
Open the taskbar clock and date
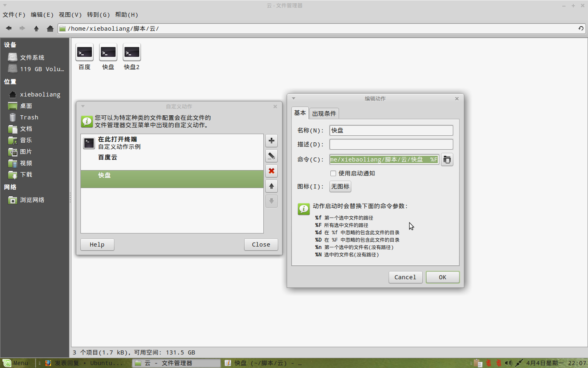click(556, 363)
